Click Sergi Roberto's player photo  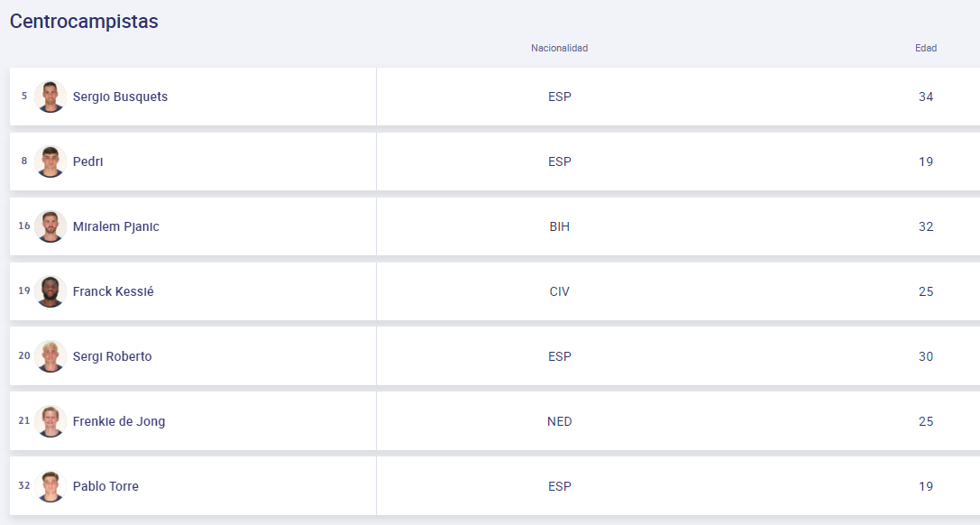(x=50, y=356)
